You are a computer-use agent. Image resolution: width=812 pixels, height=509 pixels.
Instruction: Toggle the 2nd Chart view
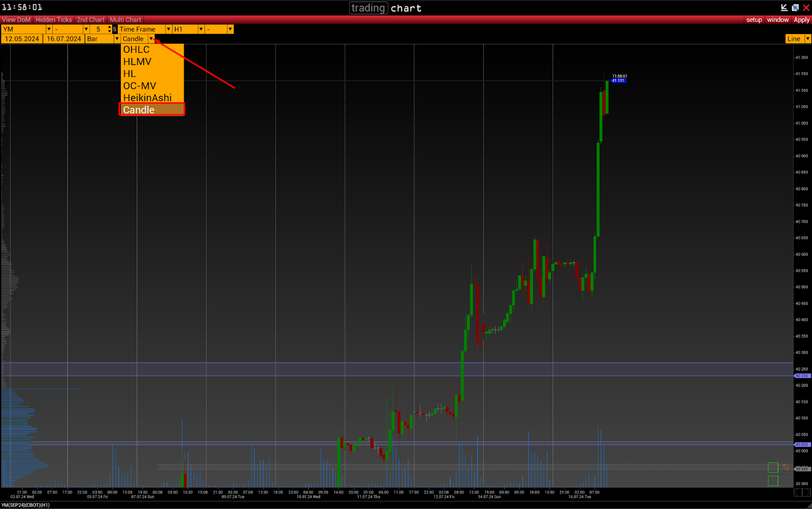pos(90,20)
